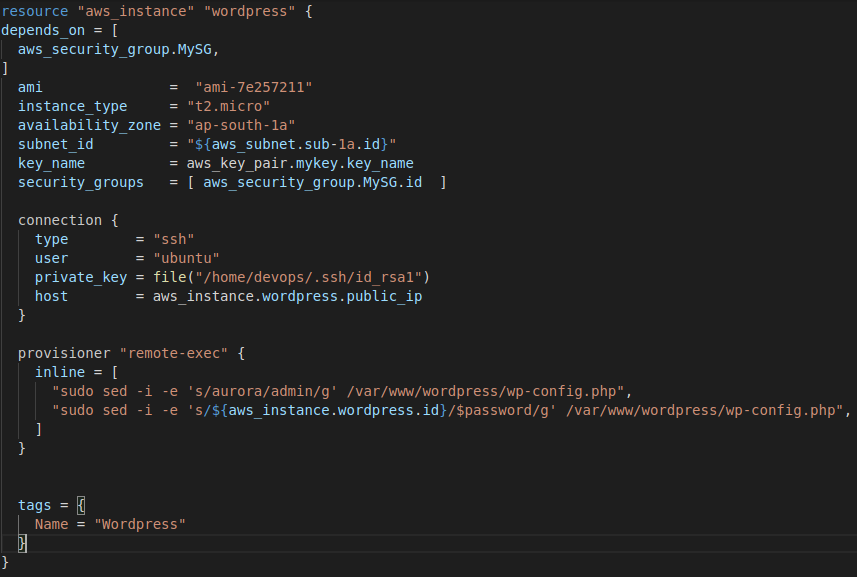
Task: Click the "ubuntu" user value
Action: pos(186,258)
